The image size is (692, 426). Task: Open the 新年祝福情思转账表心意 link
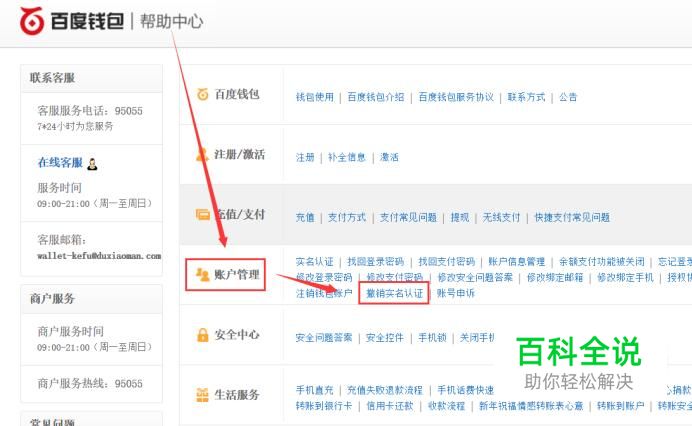tap(531, 406)
